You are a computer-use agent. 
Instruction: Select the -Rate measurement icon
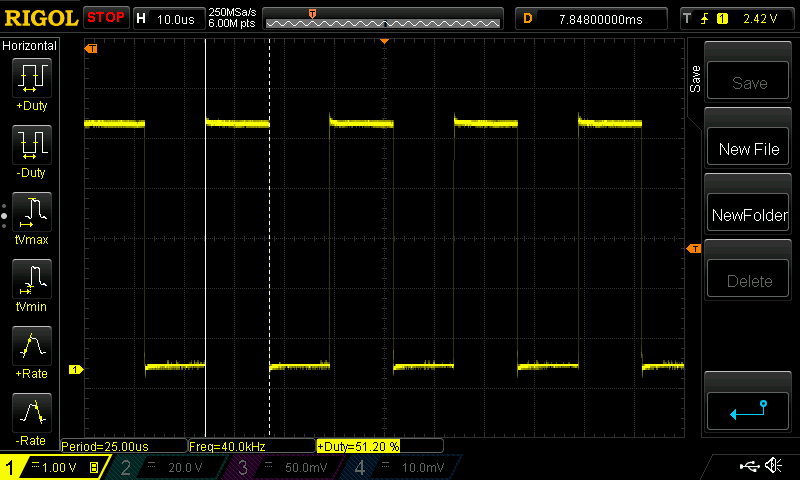pos(30,412)
